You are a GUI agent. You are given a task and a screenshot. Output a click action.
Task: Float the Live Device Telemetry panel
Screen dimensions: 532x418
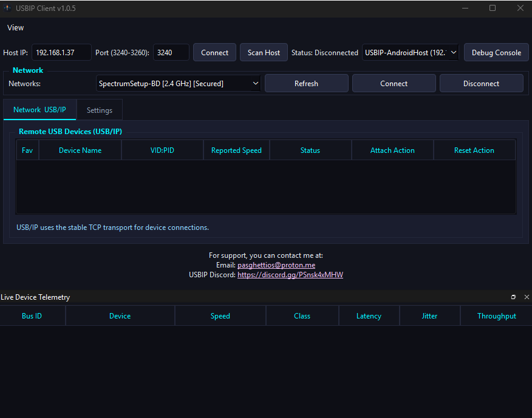point(513,297)
